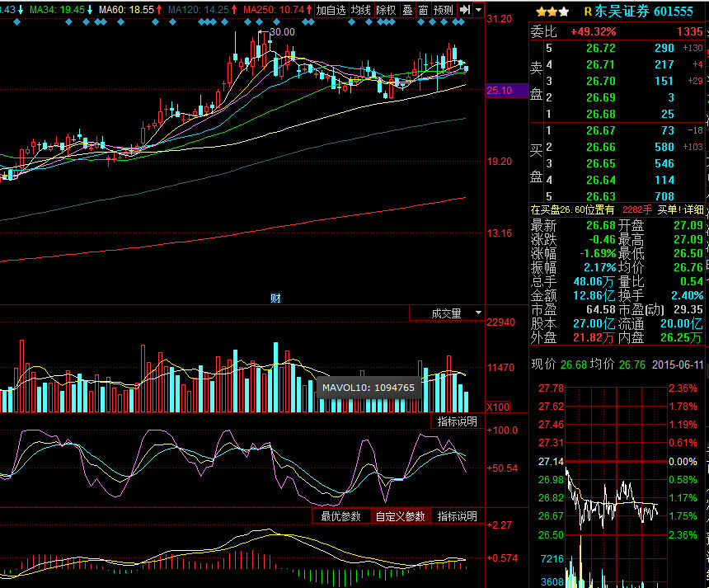Click the 预测 forecast button
The height and width of the screenshot is (588, 709).
point(444,10)
